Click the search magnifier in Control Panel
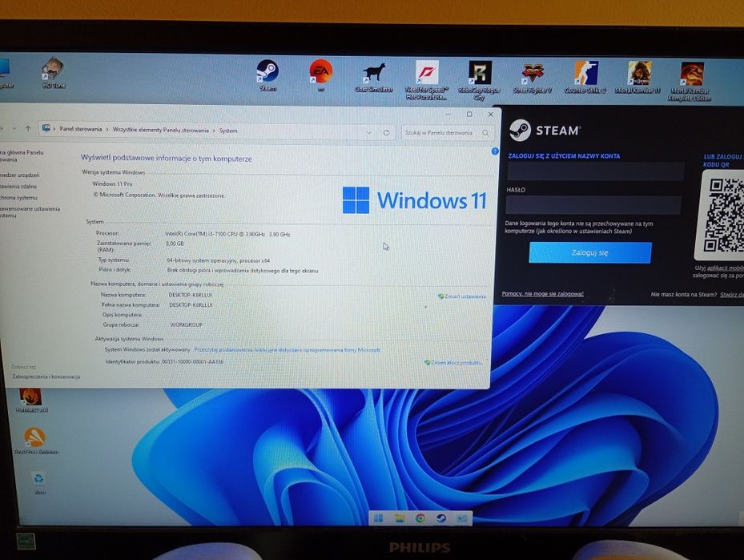The image size is (744, 560). pyautogui.click(x=485, y=133)
